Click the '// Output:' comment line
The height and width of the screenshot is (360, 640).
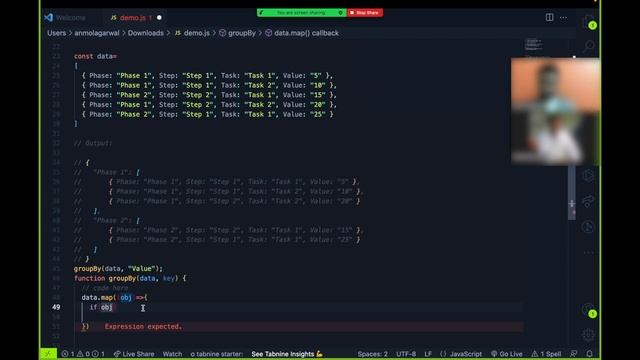pyautogui.click(x=93, y=143)
